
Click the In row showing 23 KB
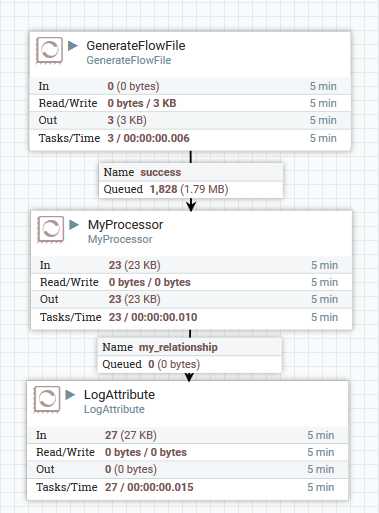point(192,265)
